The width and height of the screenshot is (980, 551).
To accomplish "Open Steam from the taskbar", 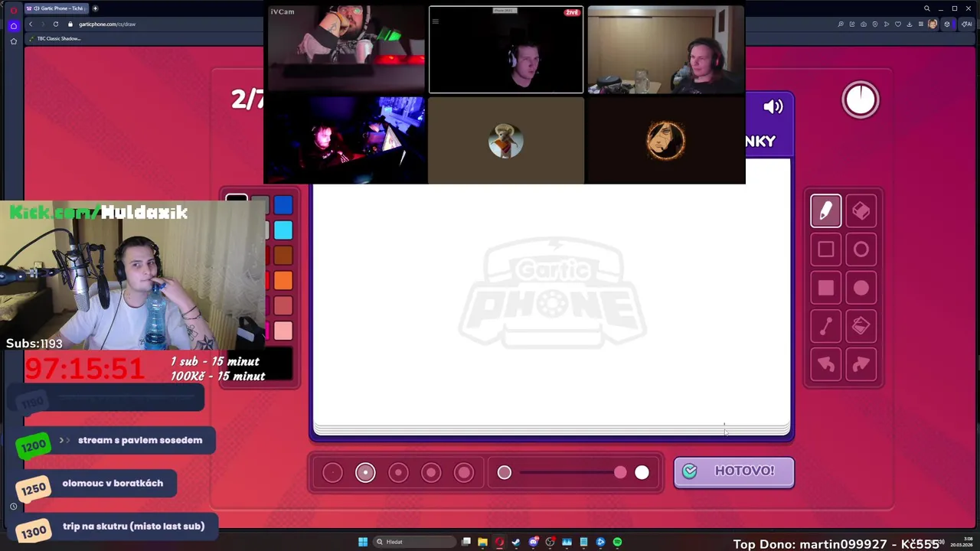I will (x=516, y=542).
